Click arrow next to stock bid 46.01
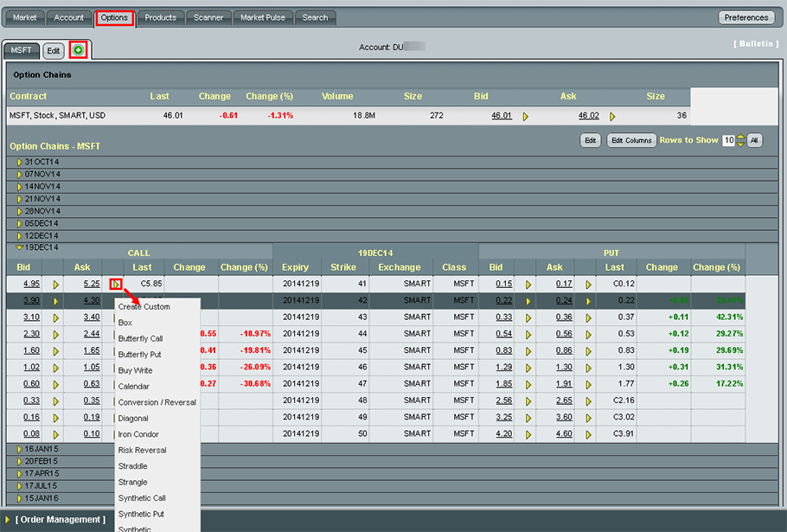This screenshot has width=787, height=532. tap(526, 117)
